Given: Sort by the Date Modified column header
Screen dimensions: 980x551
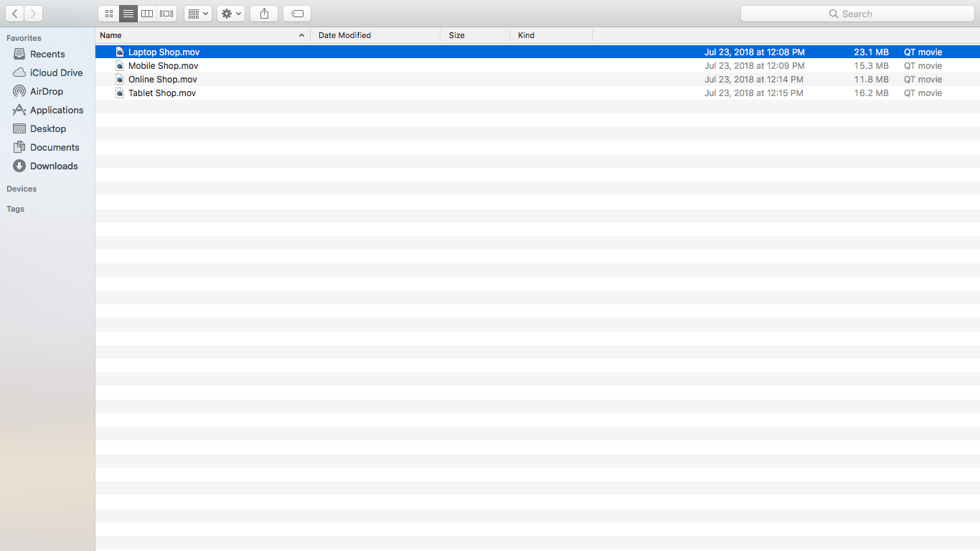Looking at the screenshot, I should (x=376, y=35).
